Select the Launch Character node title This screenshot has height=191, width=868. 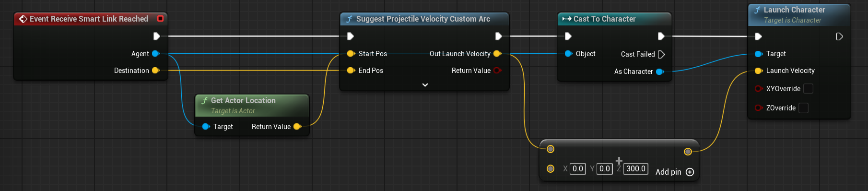794,10
